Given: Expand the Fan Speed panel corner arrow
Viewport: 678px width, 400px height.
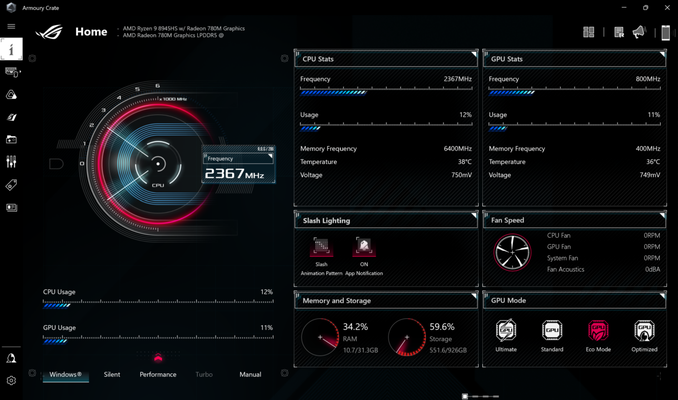Looking at the screenshot, I should [x=662, y=215].
